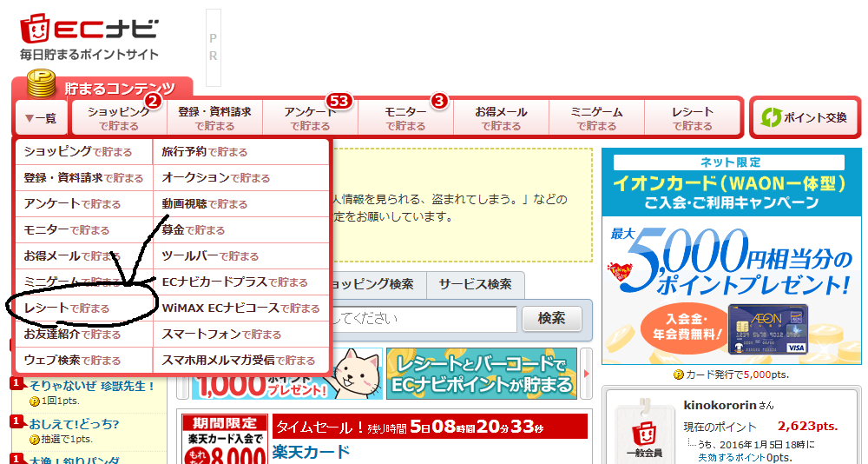Viewport: 868px width, 464px height.
Task: Select ショッピングで貯まる in dropdown list
Action: (x=84, y=152)
